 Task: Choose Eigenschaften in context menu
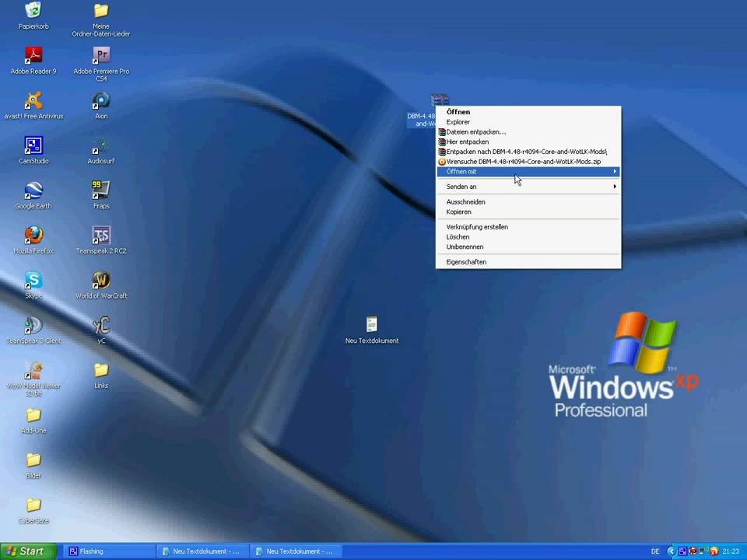(528, 262)
